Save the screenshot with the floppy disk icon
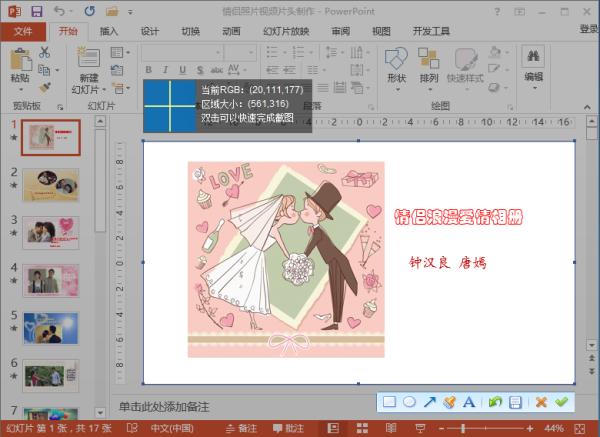Screen dimensions: 600x437 pyautogui.click(x=515, y=402)
